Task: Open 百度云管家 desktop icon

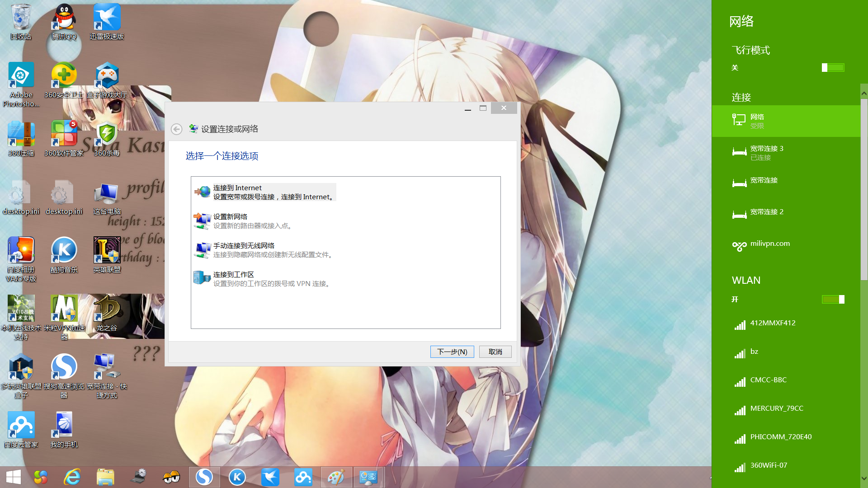Action: pos(21,430)
